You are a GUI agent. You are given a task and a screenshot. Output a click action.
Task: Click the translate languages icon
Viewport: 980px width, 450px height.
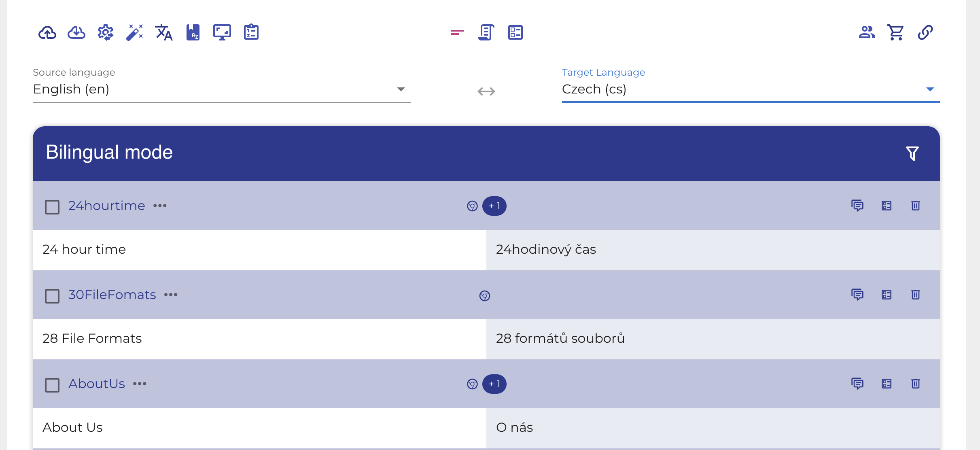click(x=164, y=32)
